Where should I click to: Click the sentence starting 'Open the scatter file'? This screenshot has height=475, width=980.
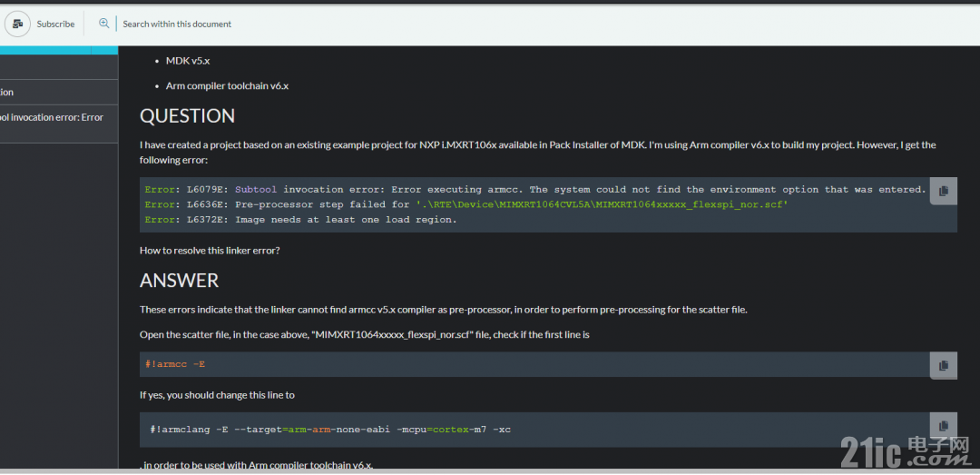pyautogui.click(x=365, y=335)
